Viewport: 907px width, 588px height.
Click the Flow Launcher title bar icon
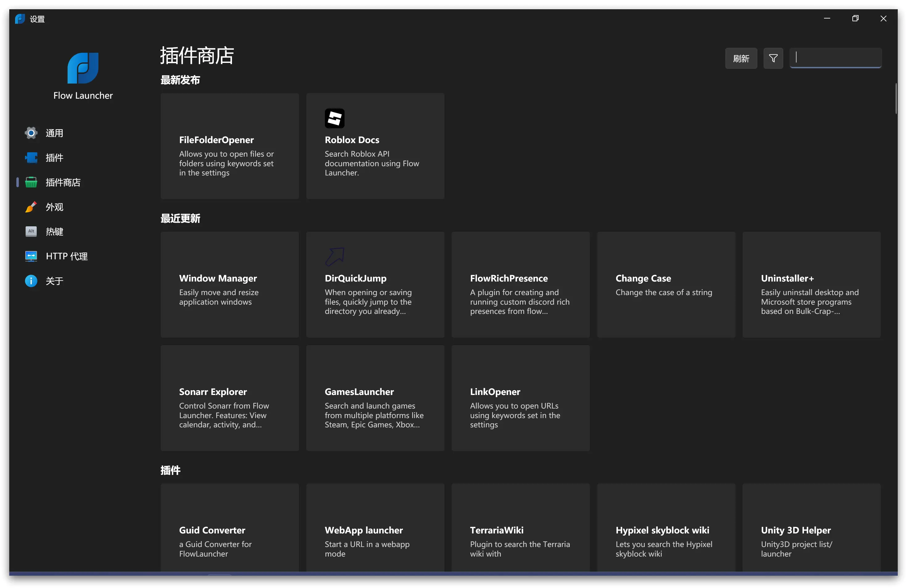(x=20, y=19)
